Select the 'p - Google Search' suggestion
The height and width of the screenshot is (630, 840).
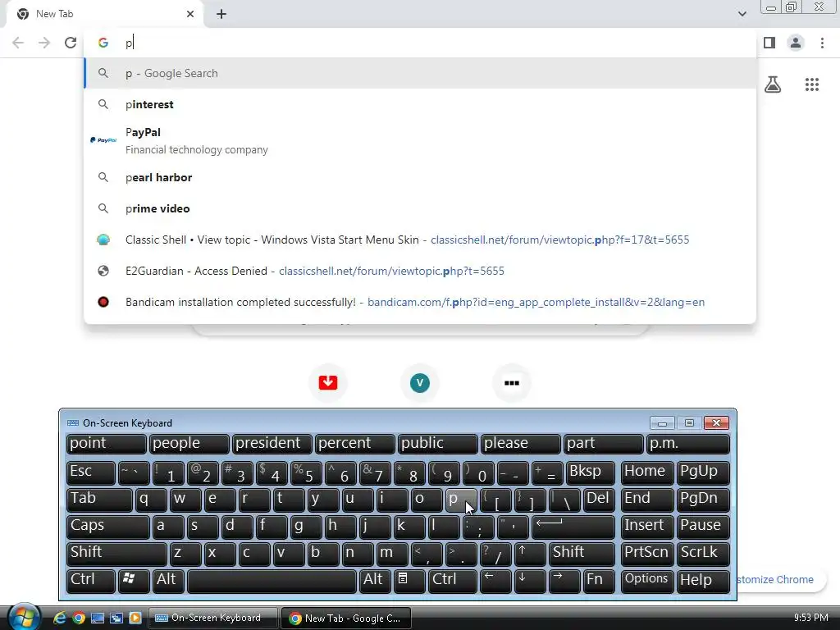pos(420,73)
